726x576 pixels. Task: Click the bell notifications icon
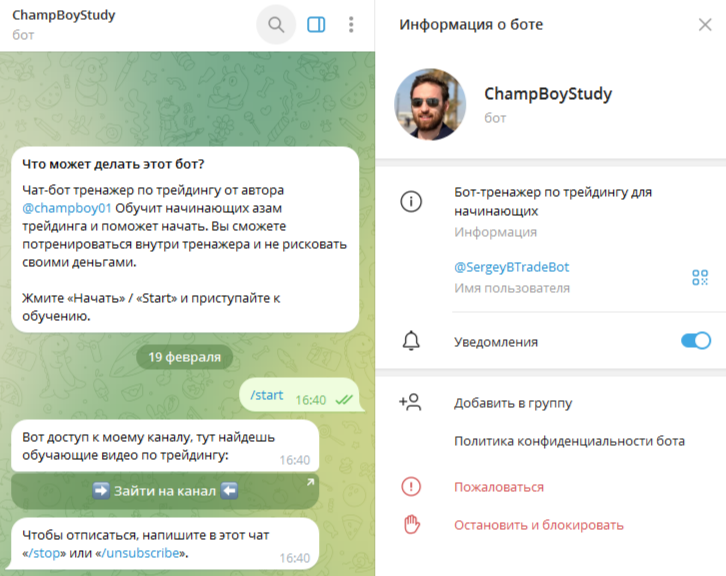[x=411, y=341]
